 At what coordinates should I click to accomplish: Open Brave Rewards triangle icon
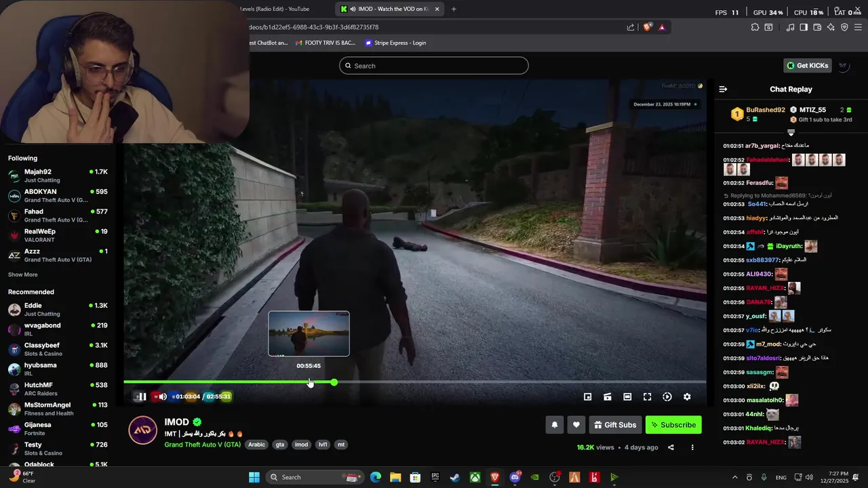[x=662, y=27]
